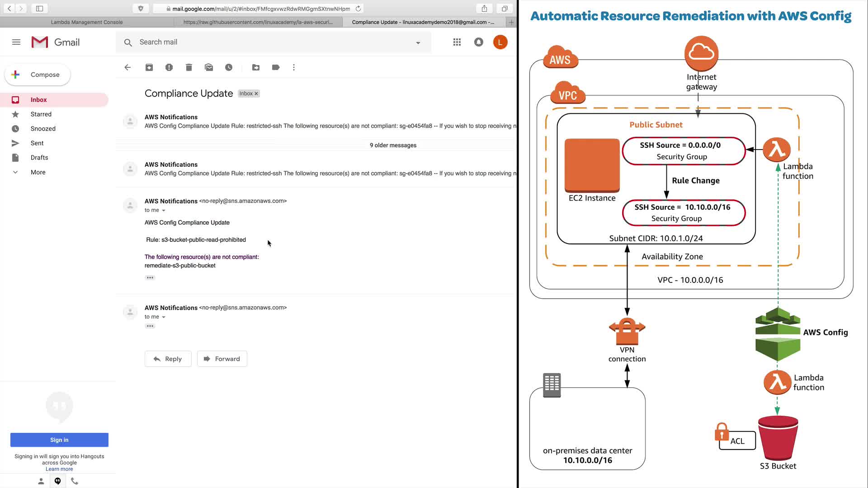Delete conversation using trash icon
868x488 pixels.
(x=189, y=67)
